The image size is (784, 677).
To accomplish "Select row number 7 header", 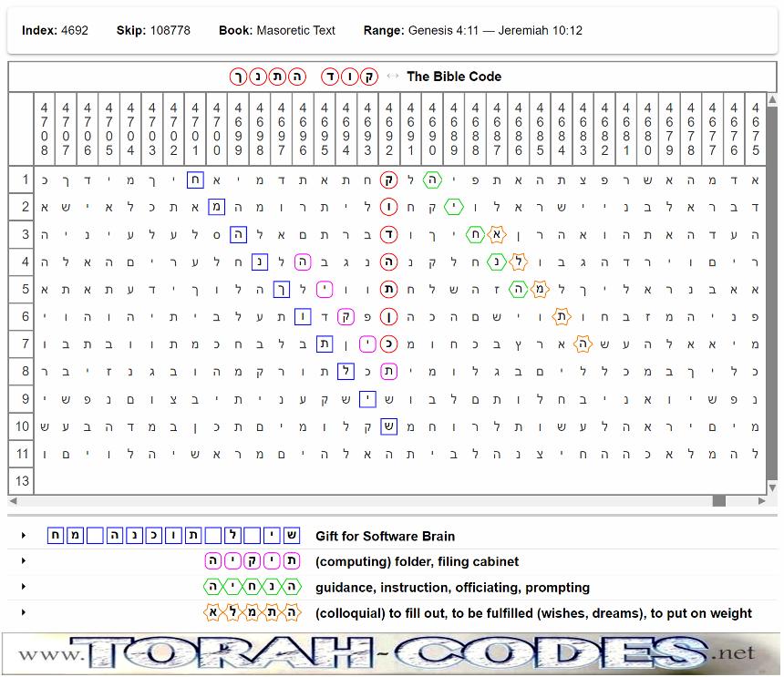I will (x=21, y=344).
